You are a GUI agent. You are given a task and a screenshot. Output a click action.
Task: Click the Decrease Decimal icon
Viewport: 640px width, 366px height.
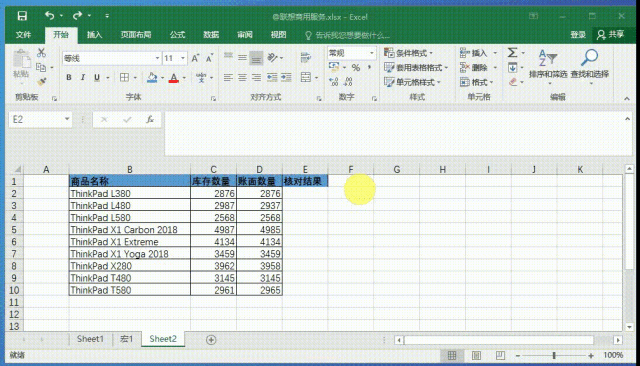pyautogui.click(x=348, y=82)
